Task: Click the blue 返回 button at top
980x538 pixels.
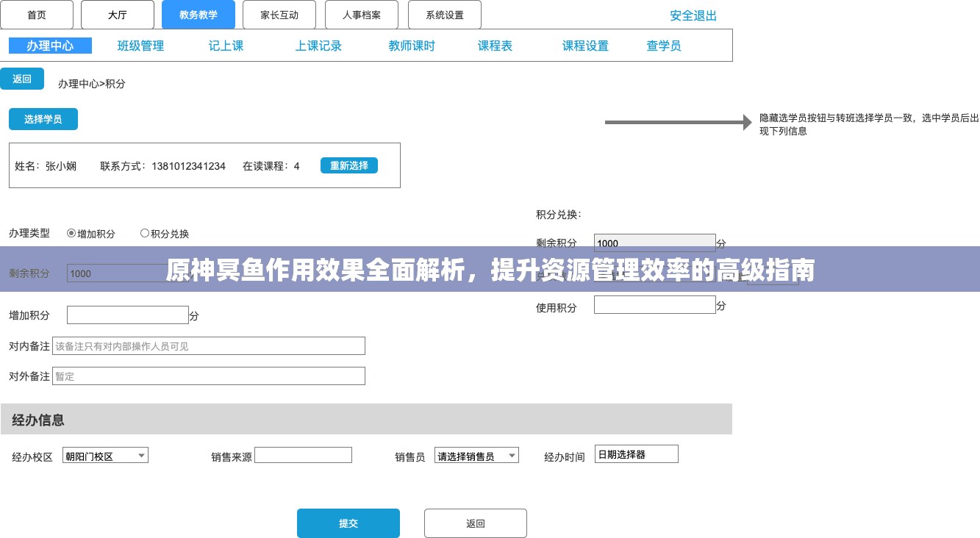Action: pyautogui.click(x=22, y=79)
